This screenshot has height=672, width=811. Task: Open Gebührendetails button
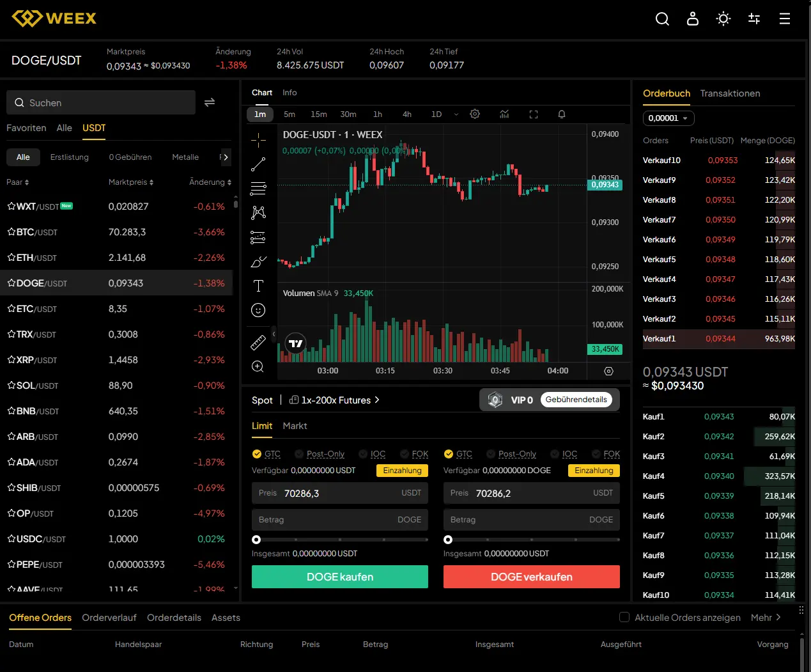[576, 400]
